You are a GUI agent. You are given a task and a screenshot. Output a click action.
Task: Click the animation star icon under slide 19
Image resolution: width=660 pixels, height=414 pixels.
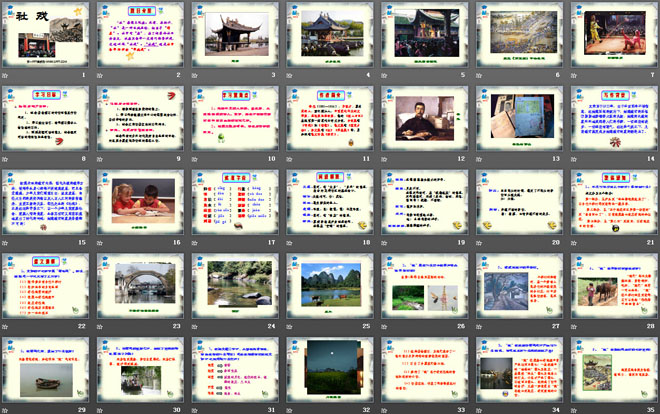click(384, 243)
